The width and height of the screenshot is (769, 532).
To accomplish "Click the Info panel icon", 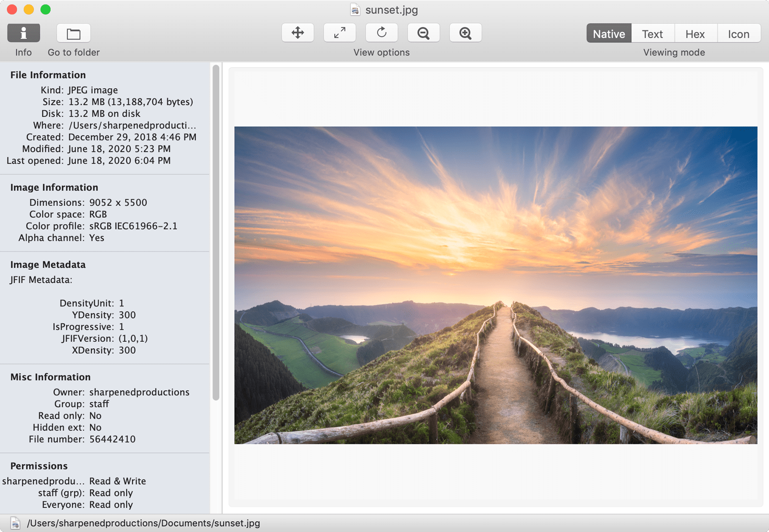I will (x=23, y=33).
